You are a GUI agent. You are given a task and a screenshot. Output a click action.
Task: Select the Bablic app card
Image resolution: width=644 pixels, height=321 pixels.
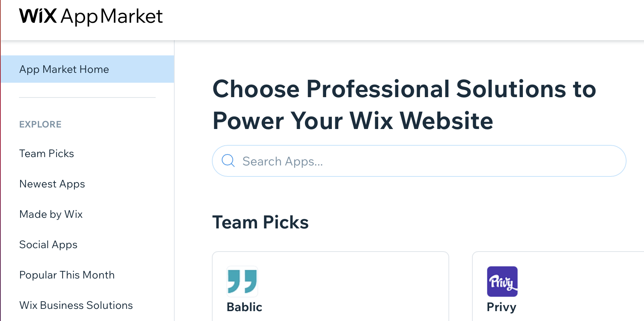330,286
